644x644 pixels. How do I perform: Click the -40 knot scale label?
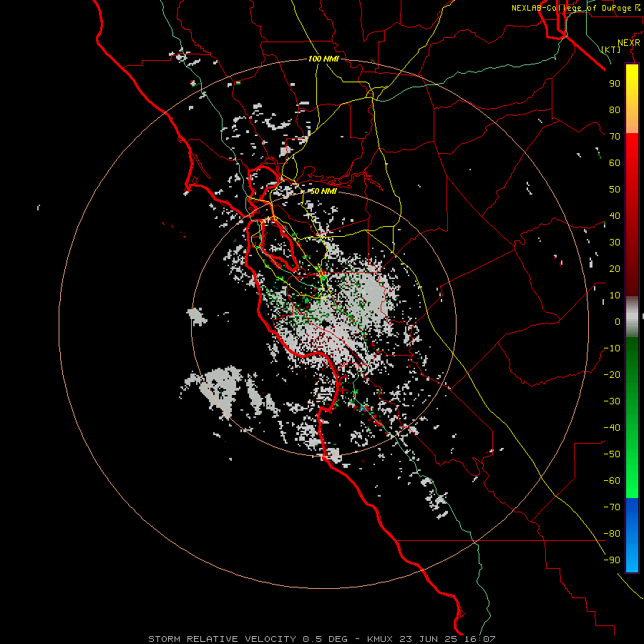tap(612, 428)
